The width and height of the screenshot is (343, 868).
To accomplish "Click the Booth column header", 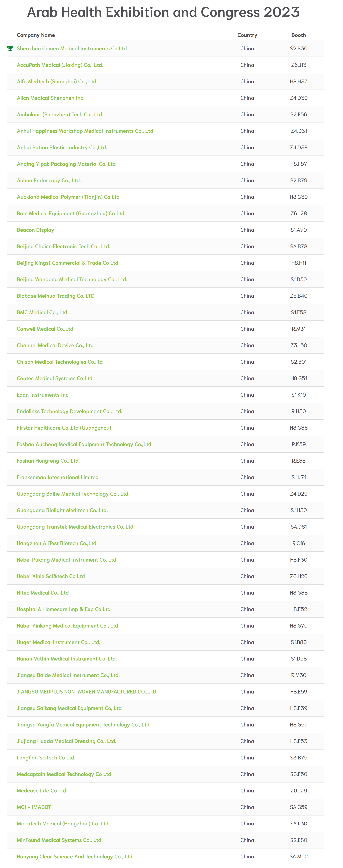I will 299,35.
